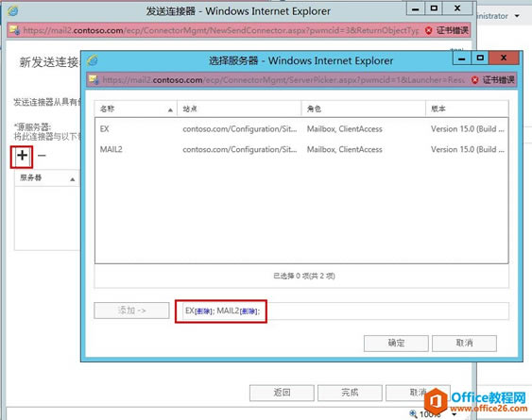
Task: Minimize the Select Server window
Action: tap(462, 59)
